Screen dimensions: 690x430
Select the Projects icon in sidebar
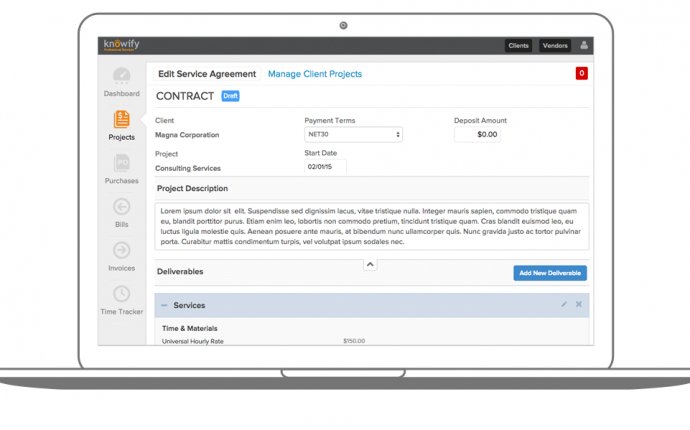point(121,120)
